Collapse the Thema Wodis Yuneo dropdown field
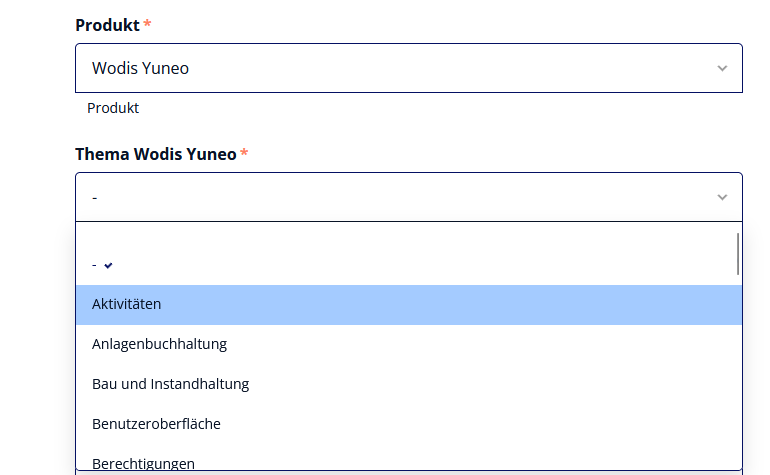 [x=409, y=197]
